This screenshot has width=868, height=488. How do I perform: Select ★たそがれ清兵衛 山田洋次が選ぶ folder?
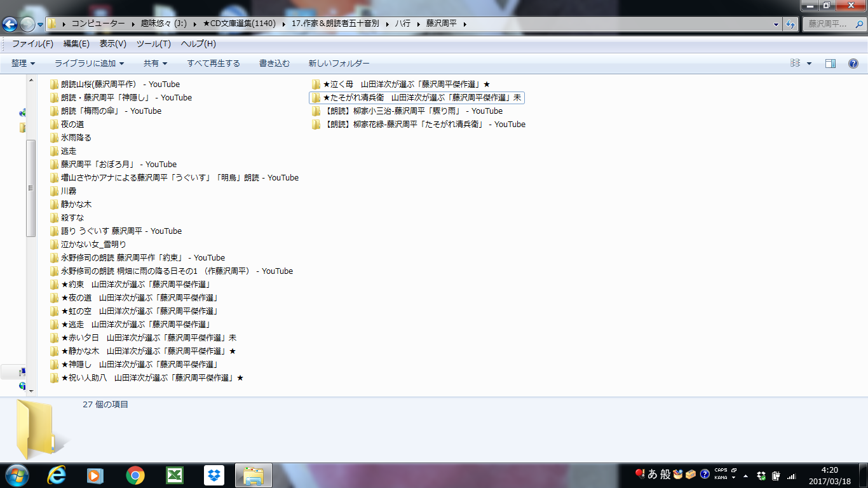pyautogui.click(x=417, y=97)
